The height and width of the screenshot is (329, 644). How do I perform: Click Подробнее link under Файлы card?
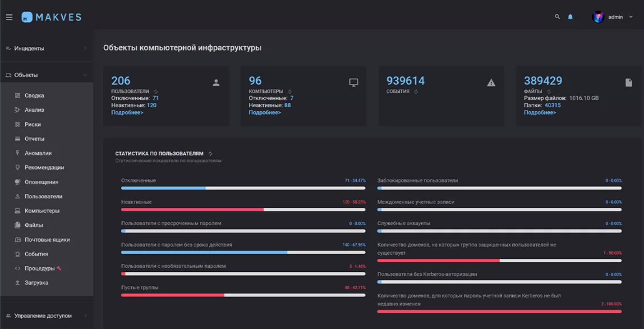[x=540, y=113]
